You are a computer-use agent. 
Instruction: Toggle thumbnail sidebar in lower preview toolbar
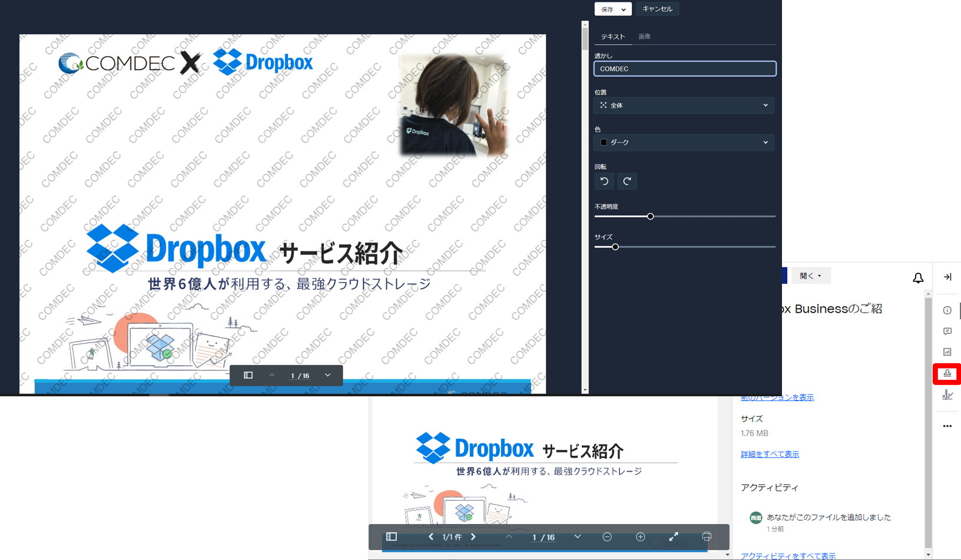point(392,537)
